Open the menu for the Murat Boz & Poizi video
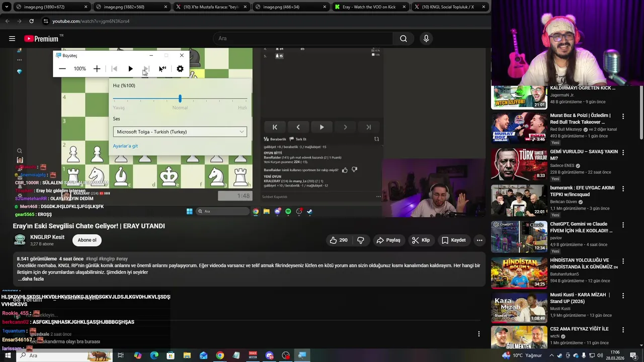The height and width of the screenshot is (362, 644). (623, 116)
